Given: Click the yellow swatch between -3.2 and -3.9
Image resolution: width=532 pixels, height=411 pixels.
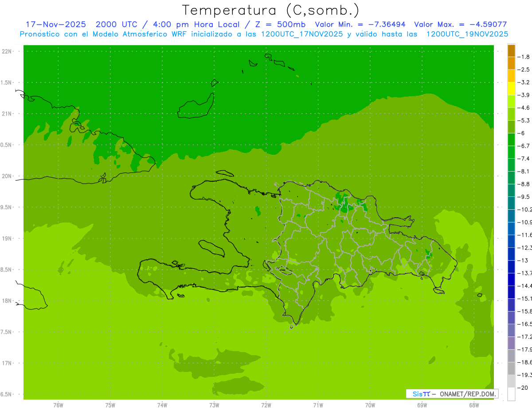Looking at the screenshot, I should pos(512,89).
